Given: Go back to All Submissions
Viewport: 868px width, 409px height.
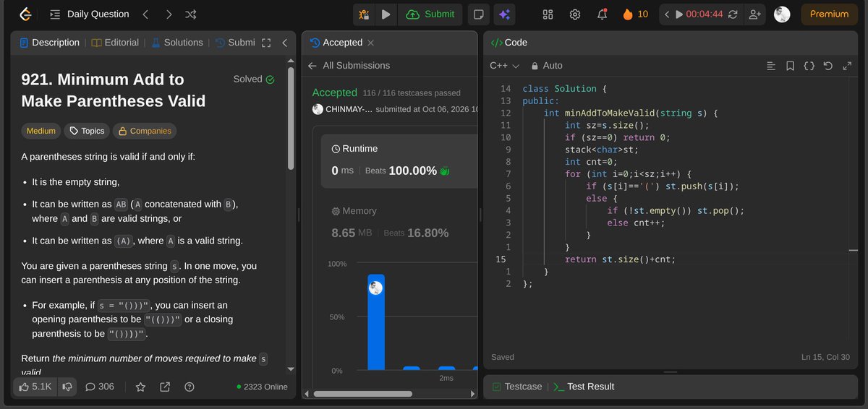Looking at the screenshot, I should 349,65.
